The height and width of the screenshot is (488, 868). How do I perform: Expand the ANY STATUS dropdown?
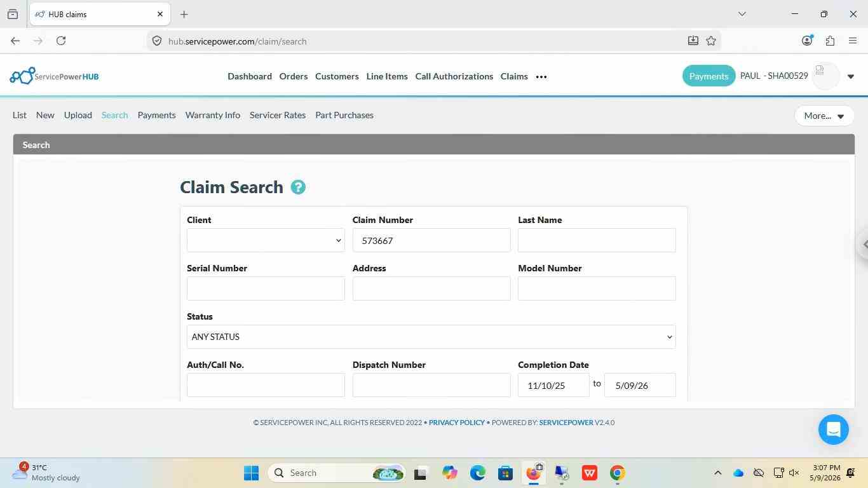[x=431, y=337]
